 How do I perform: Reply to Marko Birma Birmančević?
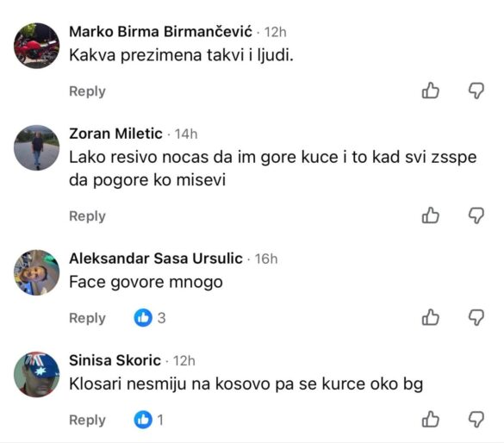(87, 91)
